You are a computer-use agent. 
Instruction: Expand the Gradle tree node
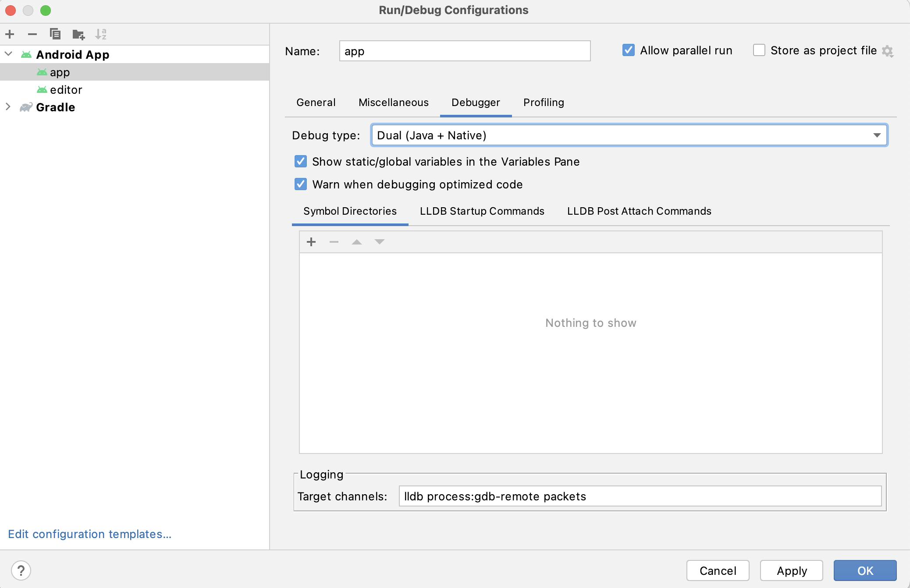8,107
